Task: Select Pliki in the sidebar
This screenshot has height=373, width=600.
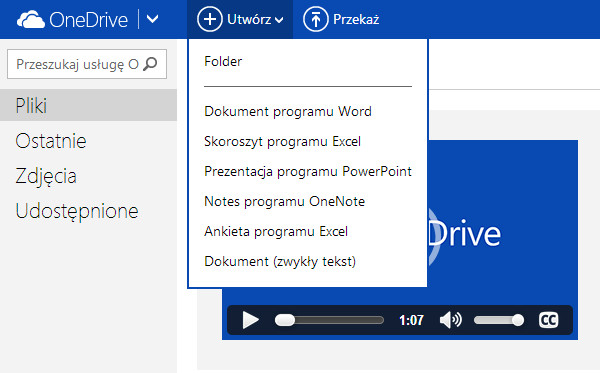Action: (x=88, y=105)
